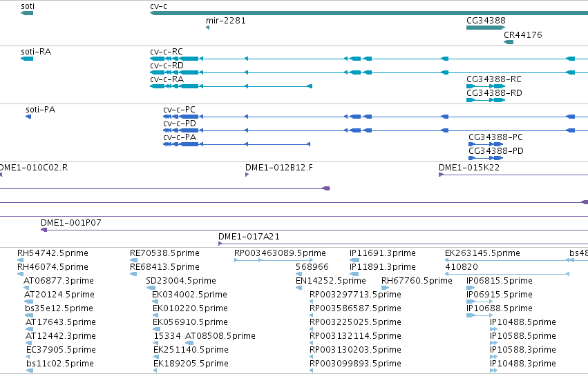588x374 pixels.
Task: Click the EK251140.5prime EST label
Action: coord(191,351)
